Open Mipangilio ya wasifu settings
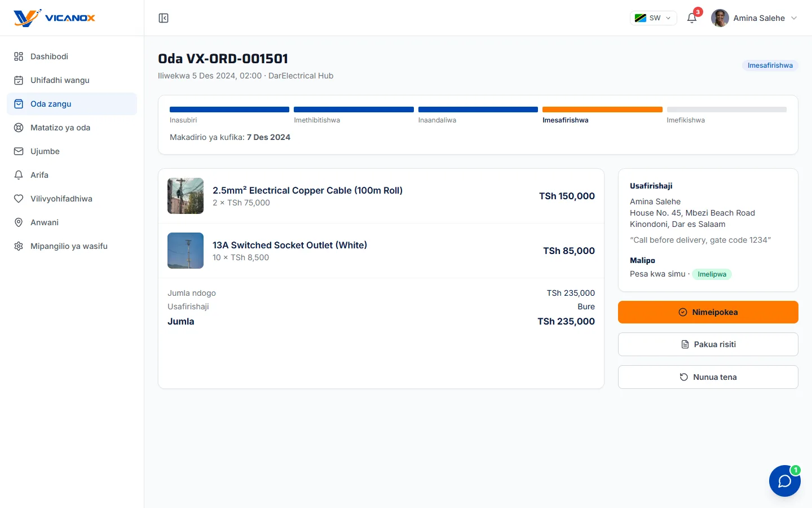Image resolution: width=812 pixels, height=508 pixels. coord(72,246)
